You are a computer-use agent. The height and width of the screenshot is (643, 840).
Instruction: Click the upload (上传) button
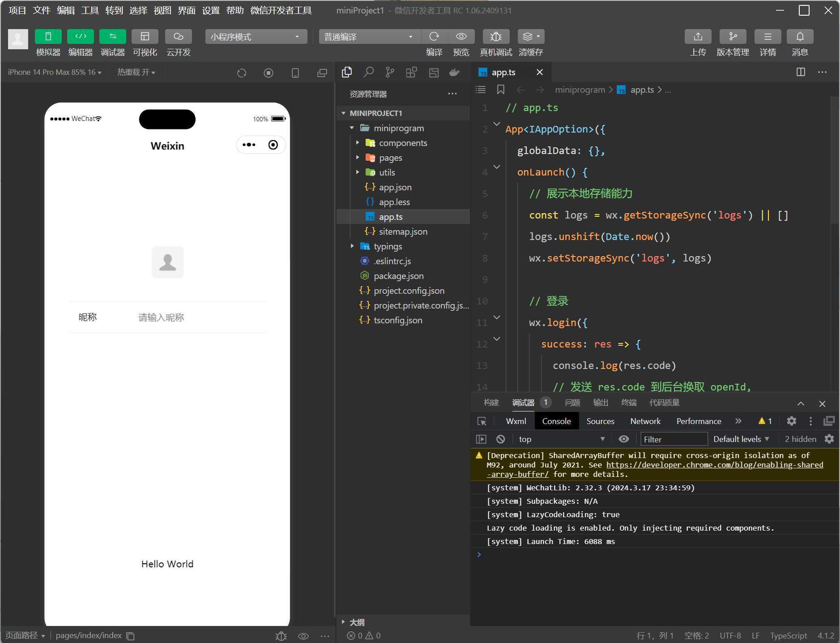tap(698, 37)
